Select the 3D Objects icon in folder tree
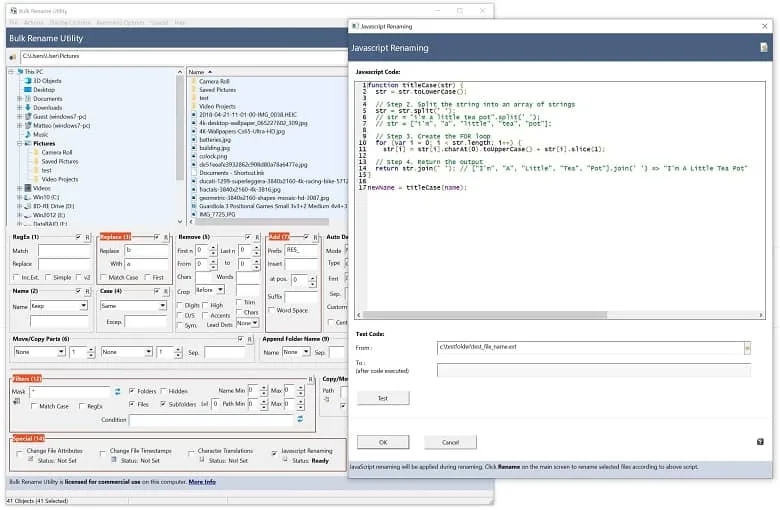 pos(28,81)
